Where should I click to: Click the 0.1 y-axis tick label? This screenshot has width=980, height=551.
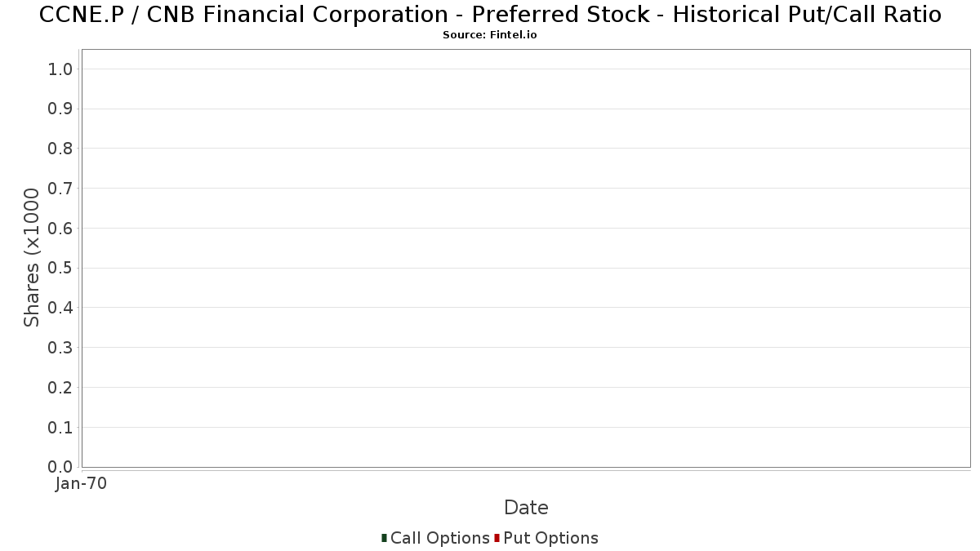(61, 427)
